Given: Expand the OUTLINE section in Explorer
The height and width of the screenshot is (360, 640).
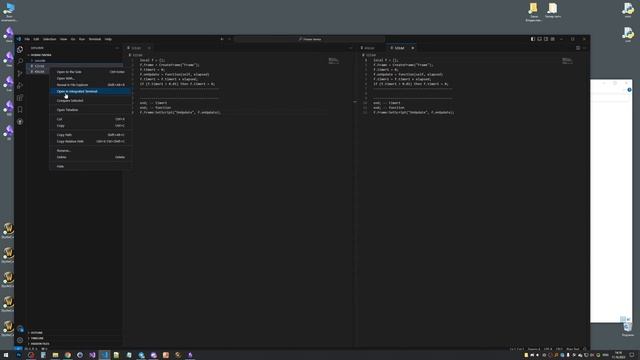Looking at the screenshot, I should [x=74, y=333].
